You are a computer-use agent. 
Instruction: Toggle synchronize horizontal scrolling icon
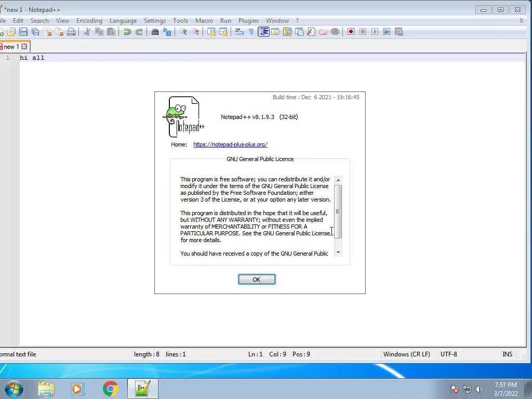pyautogui.click(x=223, y=32)
